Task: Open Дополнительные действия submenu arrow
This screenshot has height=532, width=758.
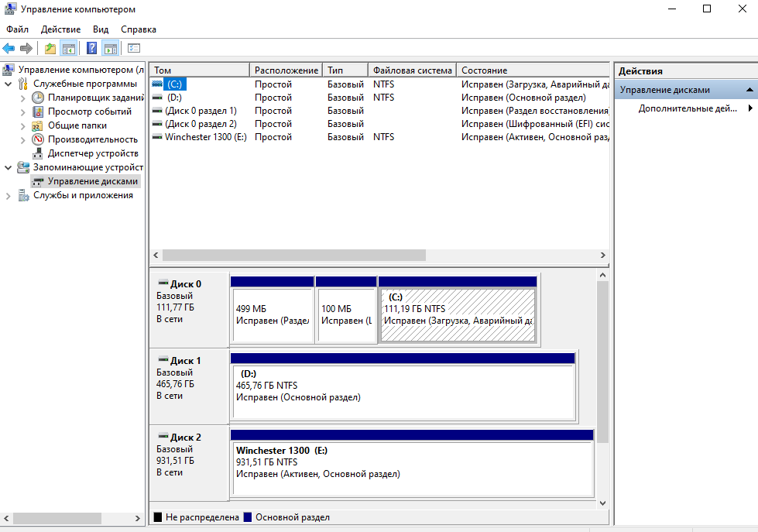Action: 750,108
